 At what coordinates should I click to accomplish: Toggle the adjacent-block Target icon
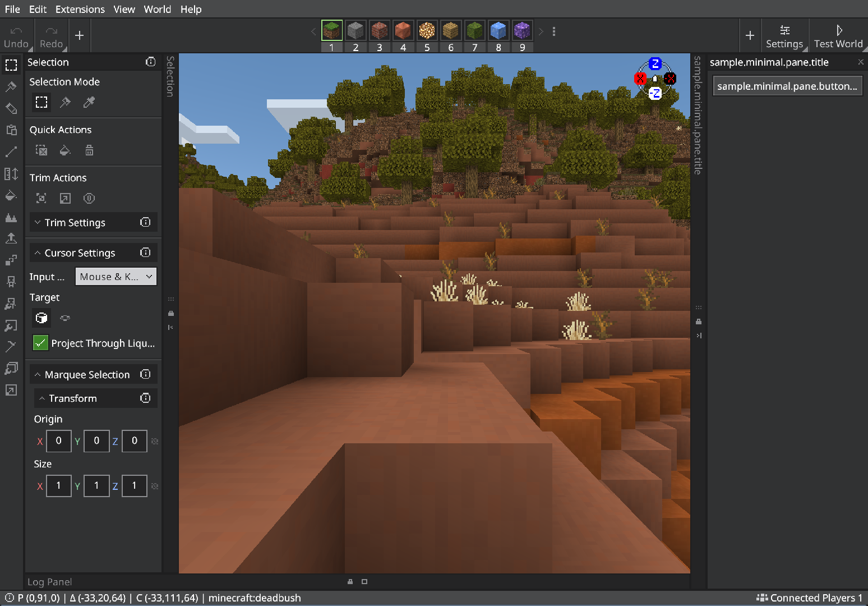click(x=65, y=318)
